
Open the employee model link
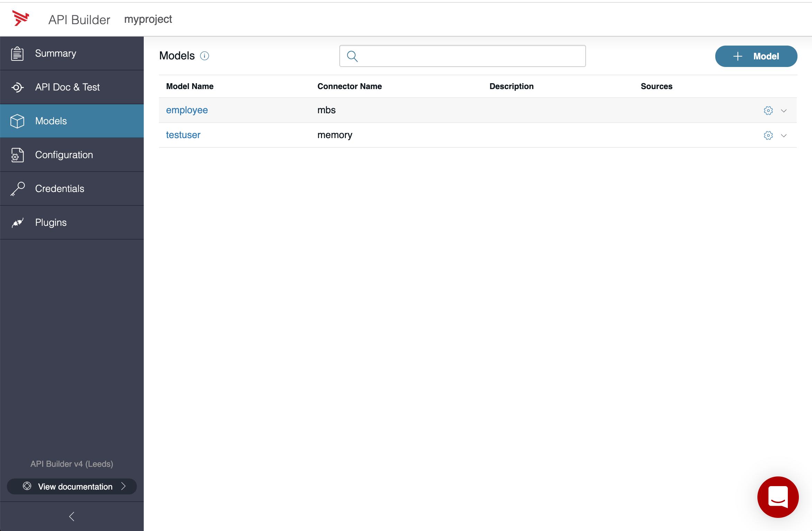click(x=187, y=110)
